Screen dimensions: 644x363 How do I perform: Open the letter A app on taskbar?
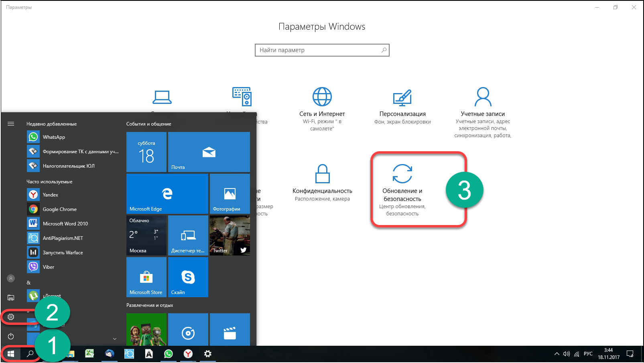click(149, 354)
